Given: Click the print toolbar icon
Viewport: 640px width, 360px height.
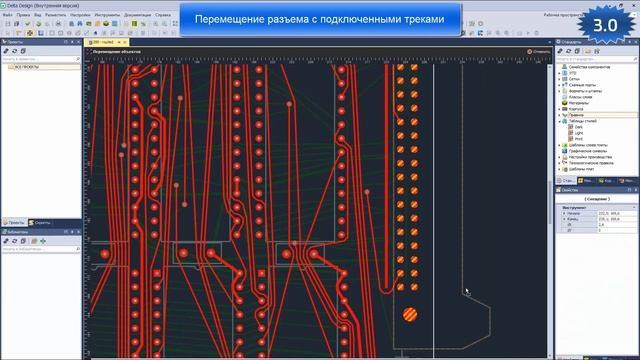Looking at the screenshot, I should (x=58, y=24).
